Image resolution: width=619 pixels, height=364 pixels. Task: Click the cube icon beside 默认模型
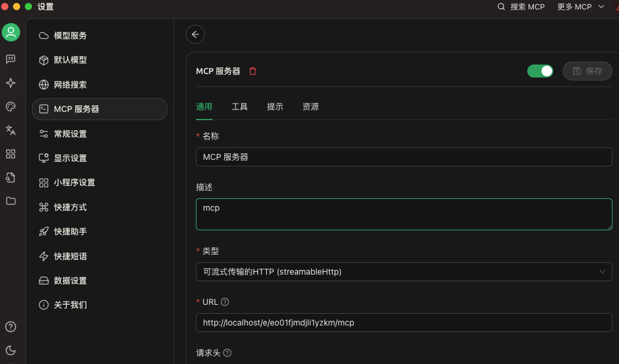(x=44, y=60)
